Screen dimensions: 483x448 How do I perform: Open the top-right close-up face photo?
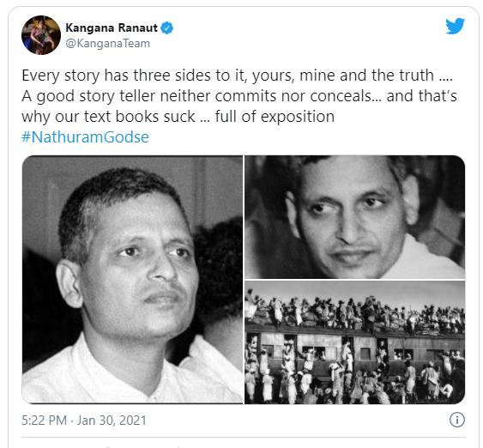click(355, 217)
